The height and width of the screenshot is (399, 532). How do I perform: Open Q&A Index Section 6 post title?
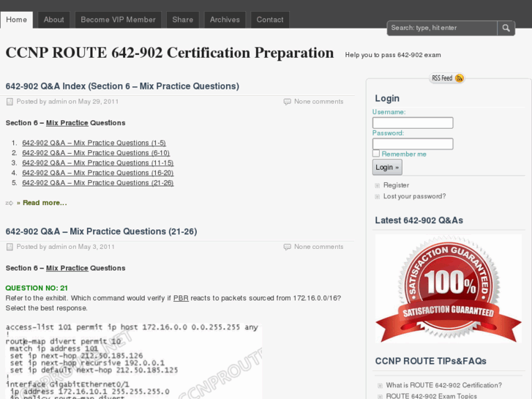coord(122,86)
